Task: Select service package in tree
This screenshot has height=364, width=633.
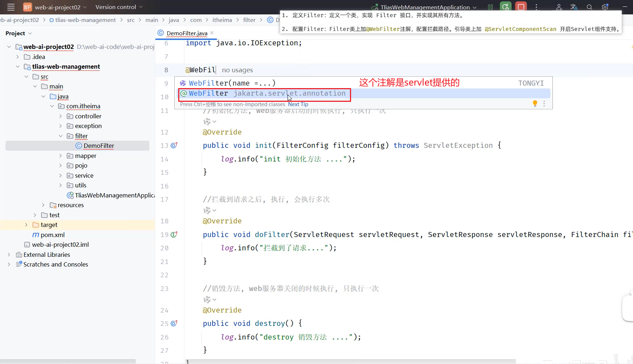Action: click(84, 176)
